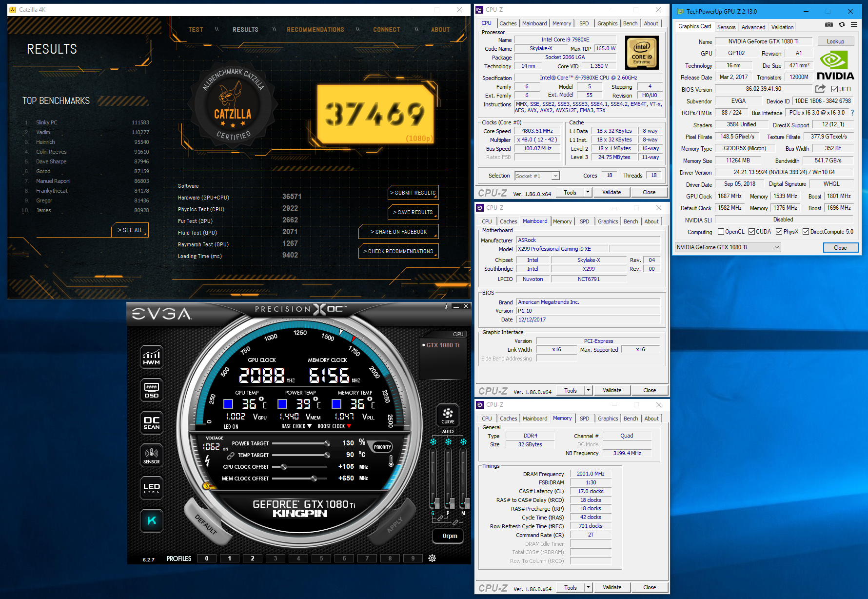Toggle Base Clock indicator arrow

[x=309, y=426]
